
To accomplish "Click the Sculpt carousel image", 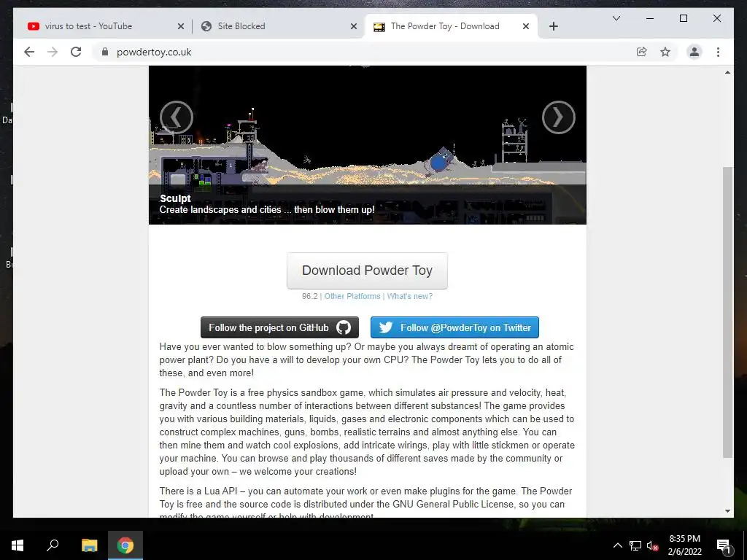I will [368, 145].
